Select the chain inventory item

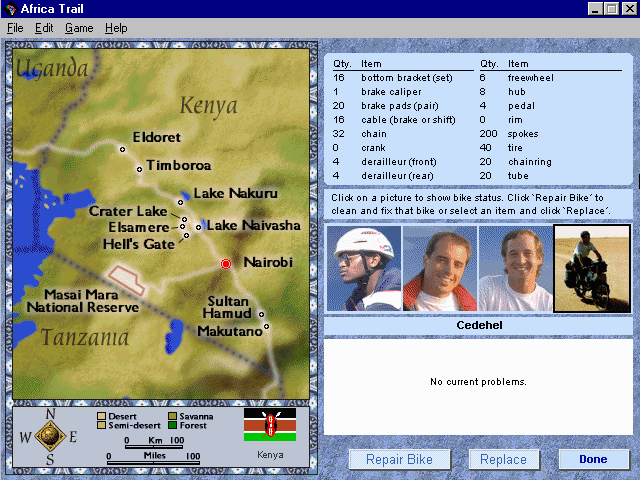pyautogui.click(x=403, y=133)
